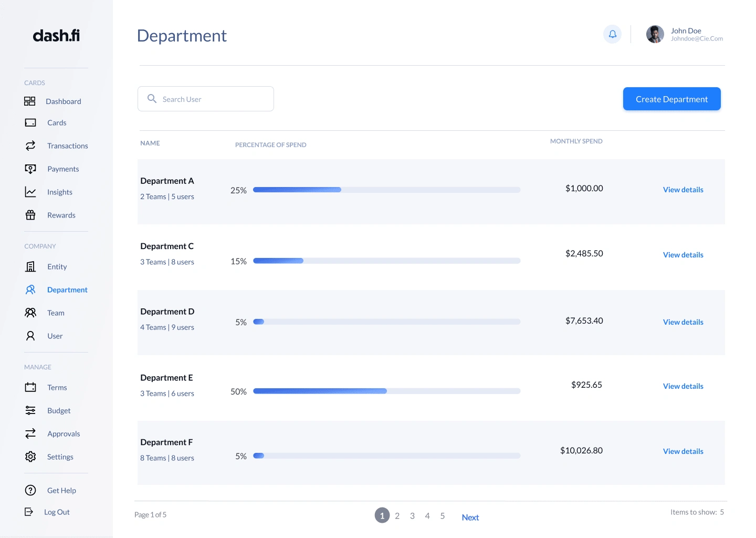Click the Transactions arrows icon
Screen dimensions: 756x538
[30, 146]
